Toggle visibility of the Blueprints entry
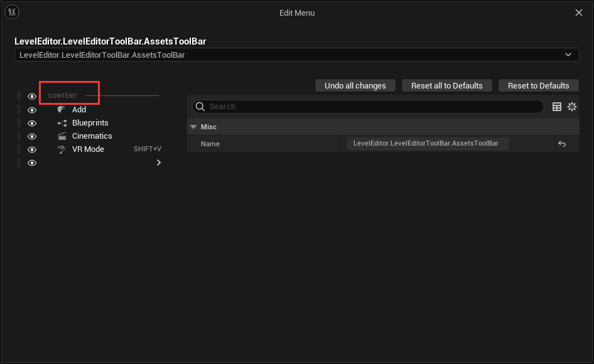The image size is (594, 364). 32,123
